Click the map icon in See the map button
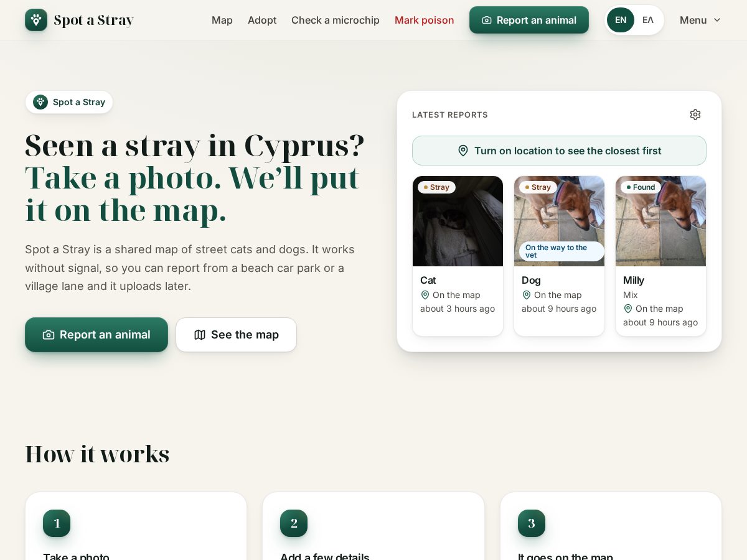Screen dimensions: 747x560 [200, 335]
